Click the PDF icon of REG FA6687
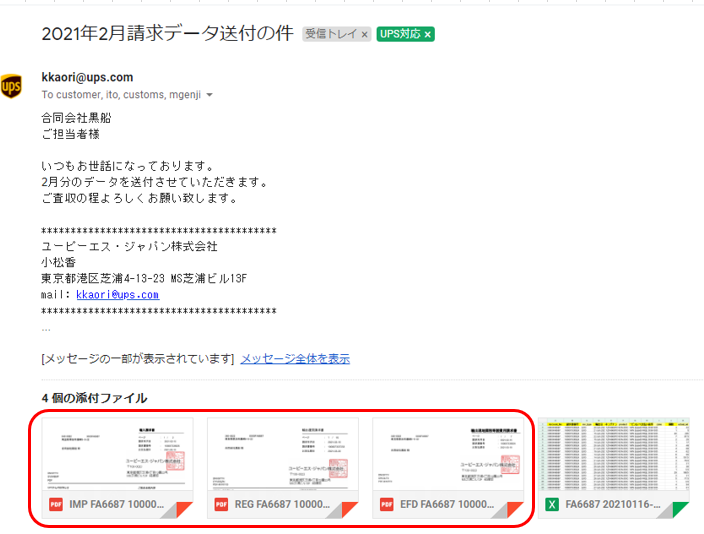Screen dimensions: 704x534 tap(221, 504)
